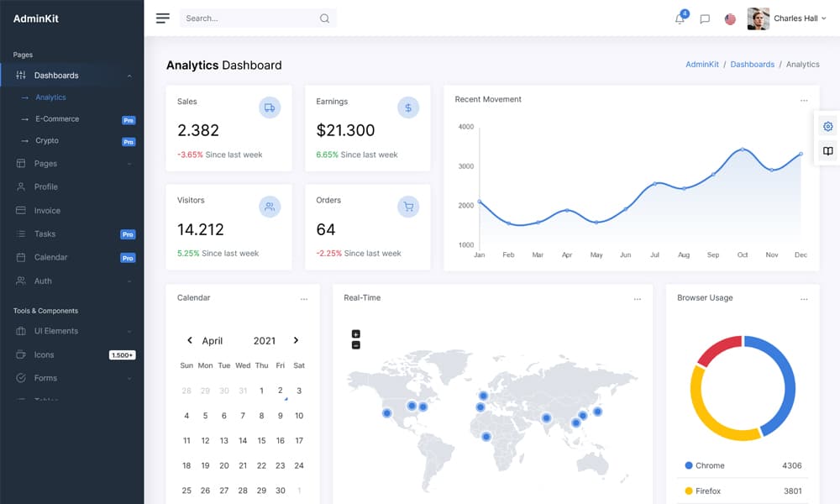Toggle the sidebar hamburger menu
The image size is (840, 504).
163,18
